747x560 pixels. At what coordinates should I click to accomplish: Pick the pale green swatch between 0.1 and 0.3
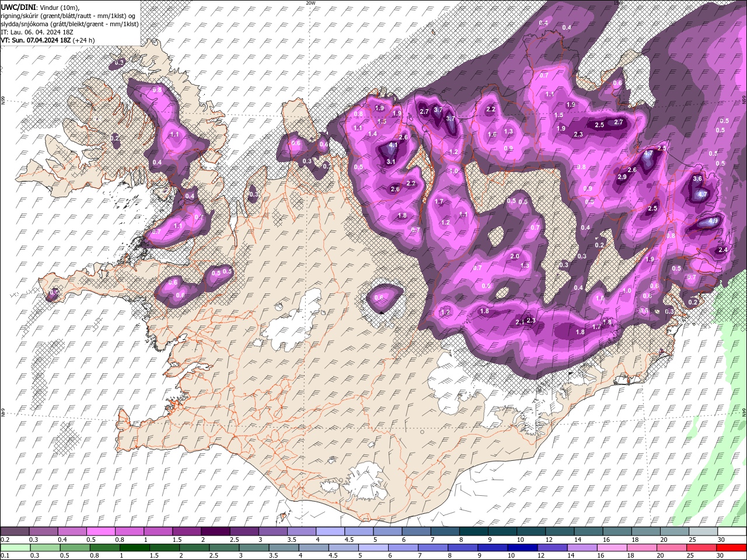point(15,548)
